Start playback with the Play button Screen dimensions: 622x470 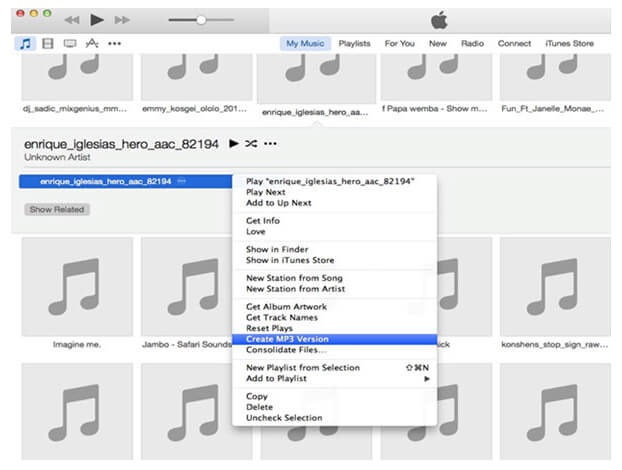pyautogui.click(x=96, y=20)
